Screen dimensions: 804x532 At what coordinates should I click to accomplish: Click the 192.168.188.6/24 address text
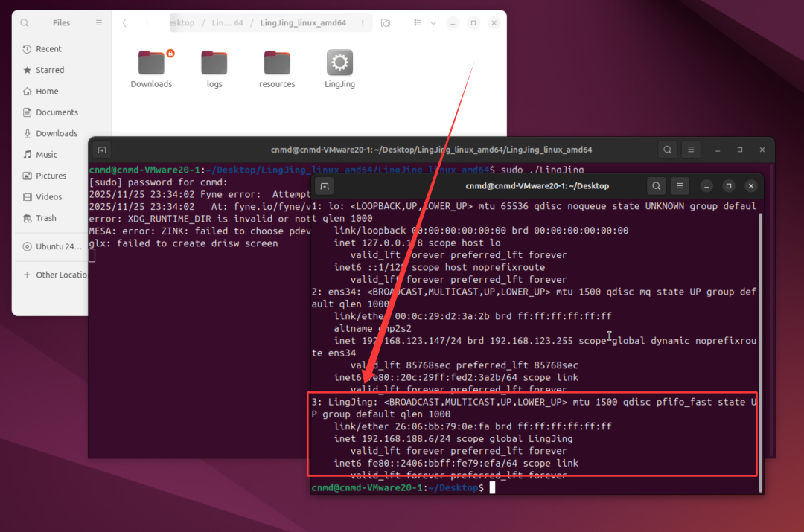406,439
